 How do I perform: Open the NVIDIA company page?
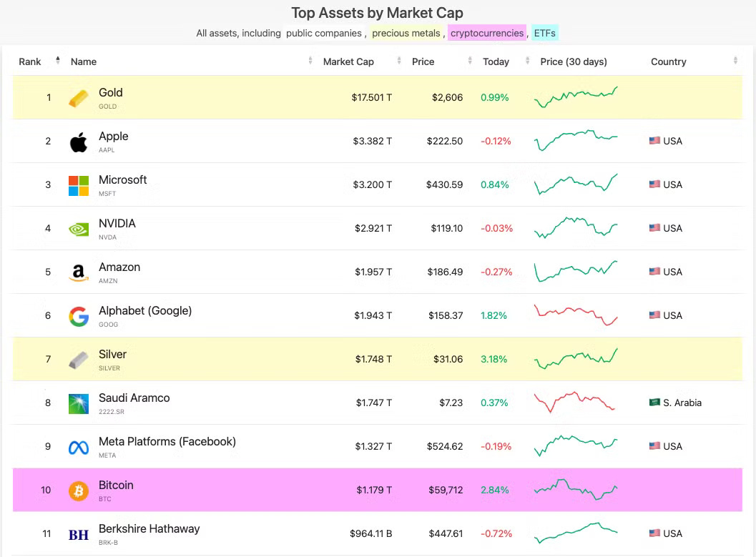[117, 224]
